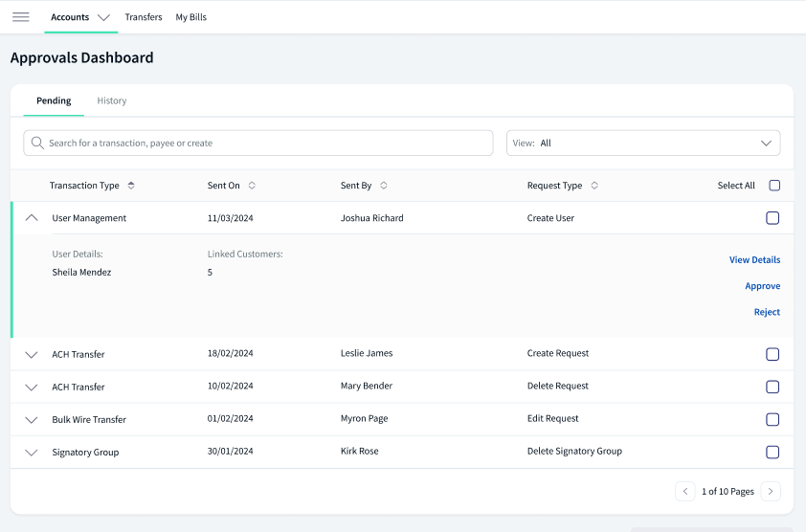Click the Signatory Group label
Image resolution: width=806 pixels, height=532 pixels.
click(x=85, y=453)
